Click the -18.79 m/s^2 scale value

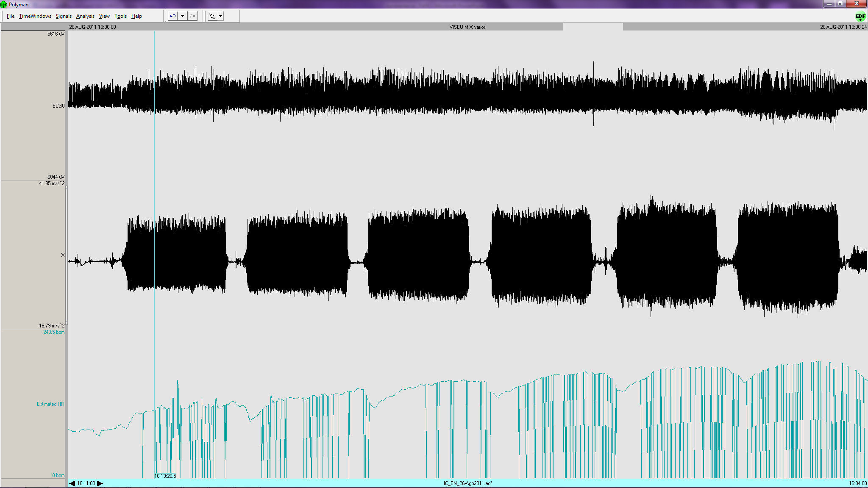click(51, 326)
